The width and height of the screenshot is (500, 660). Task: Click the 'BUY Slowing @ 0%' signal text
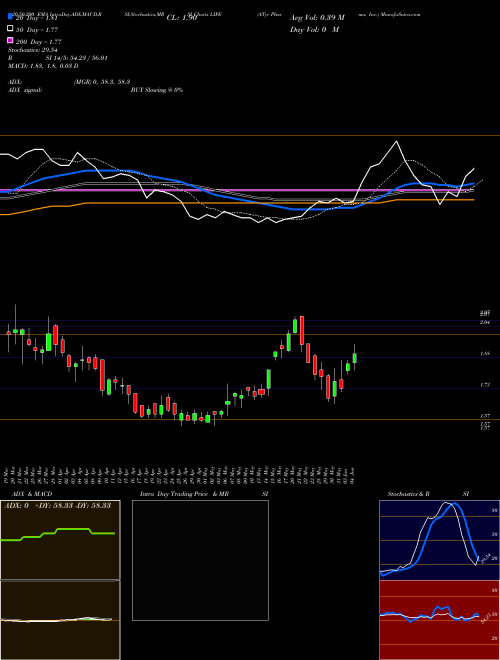pyautogui.click(x=157, y=90)
